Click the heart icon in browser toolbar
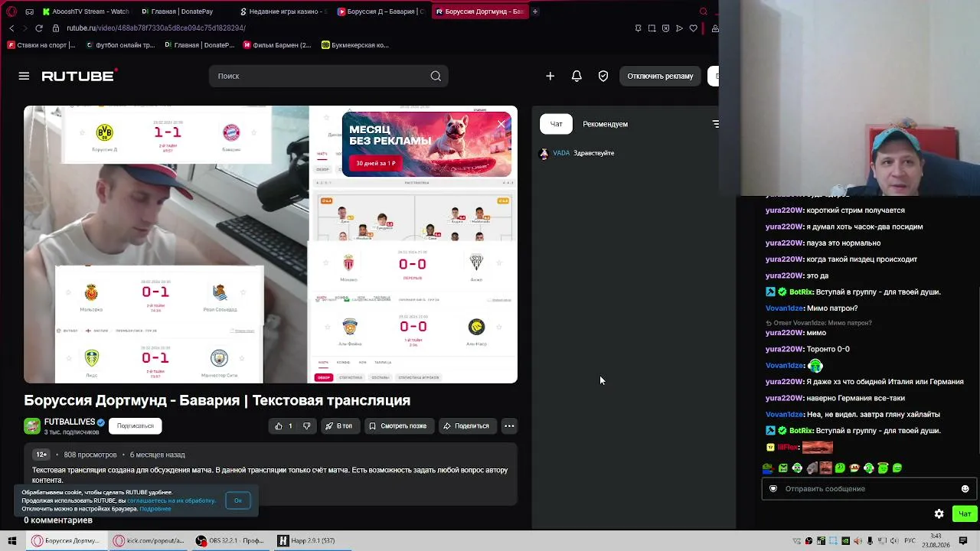Image resolution: width=980 pixels, height=551 pixels. (x=693, y=28)
